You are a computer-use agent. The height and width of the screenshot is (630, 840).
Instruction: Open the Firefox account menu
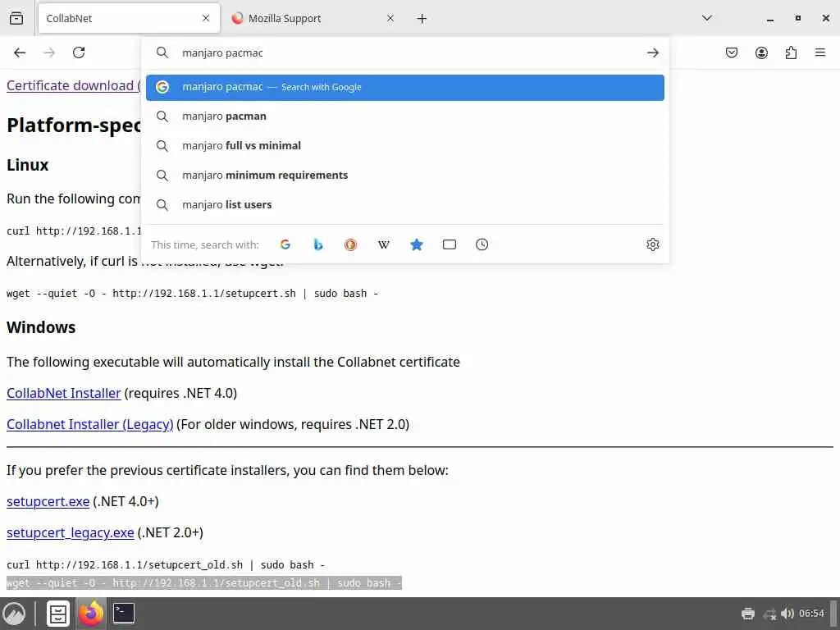point(761,52)
